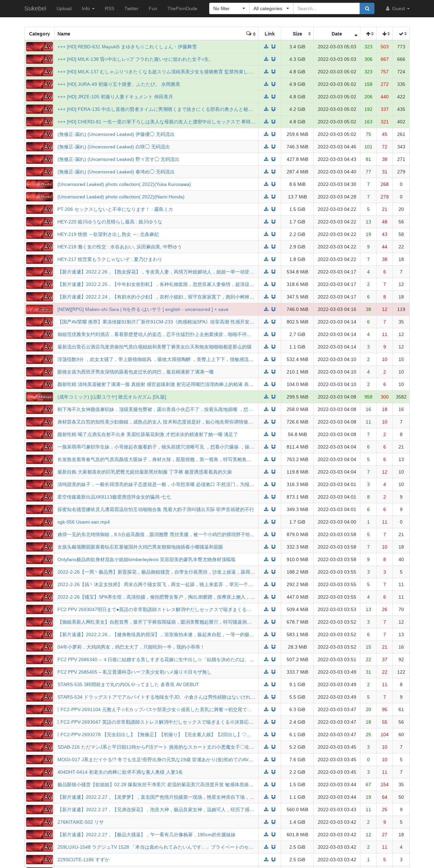The image size is (434, 868).
Task: Sort by completed downloads checkmark header
Action: pyautogui.click(x=401, y=34)
